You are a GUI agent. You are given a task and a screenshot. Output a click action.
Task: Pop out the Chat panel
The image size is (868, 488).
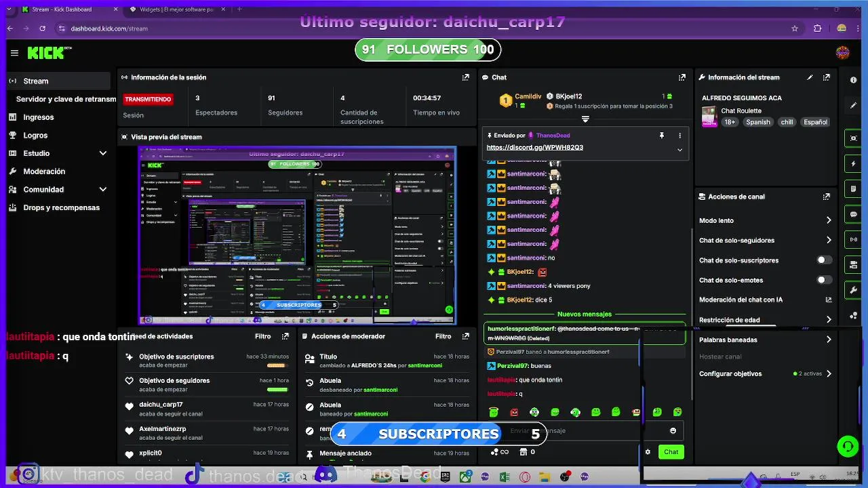682,77
